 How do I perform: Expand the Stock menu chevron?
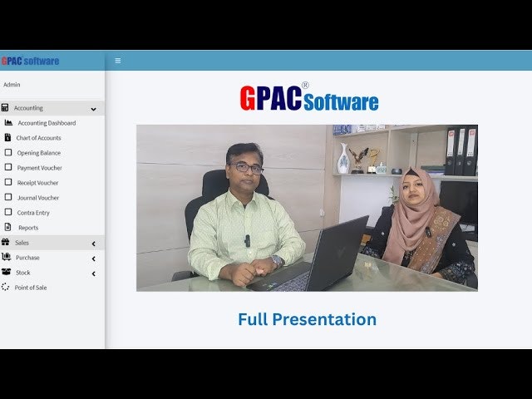point(93,273)
